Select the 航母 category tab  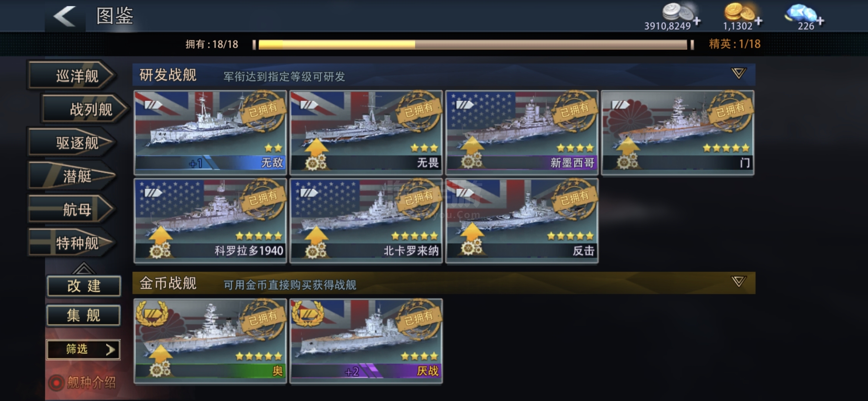[x=72, y=210]
